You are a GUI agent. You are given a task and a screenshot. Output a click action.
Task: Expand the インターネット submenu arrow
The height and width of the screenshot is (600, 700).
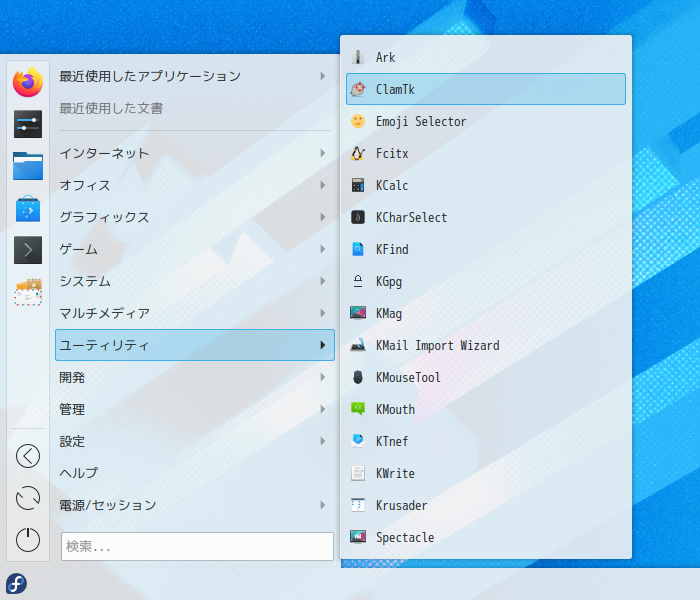323,153
